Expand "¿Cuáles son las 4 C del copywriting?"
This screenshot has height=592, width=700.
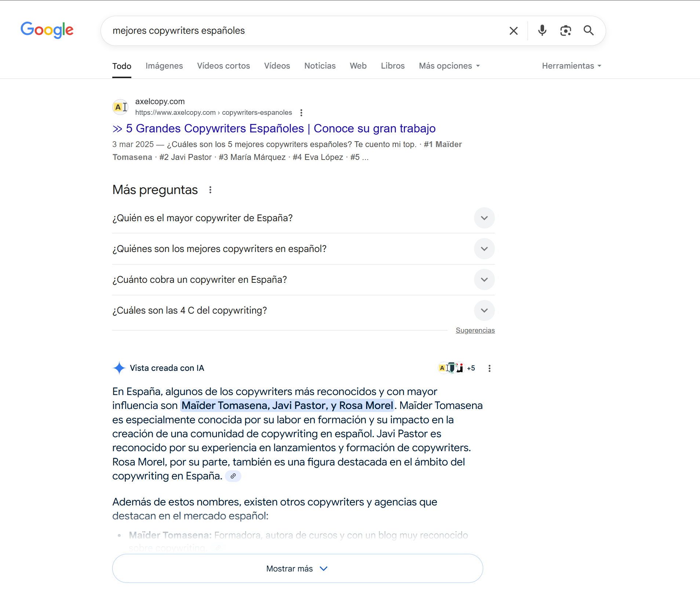tap(484, 311)
